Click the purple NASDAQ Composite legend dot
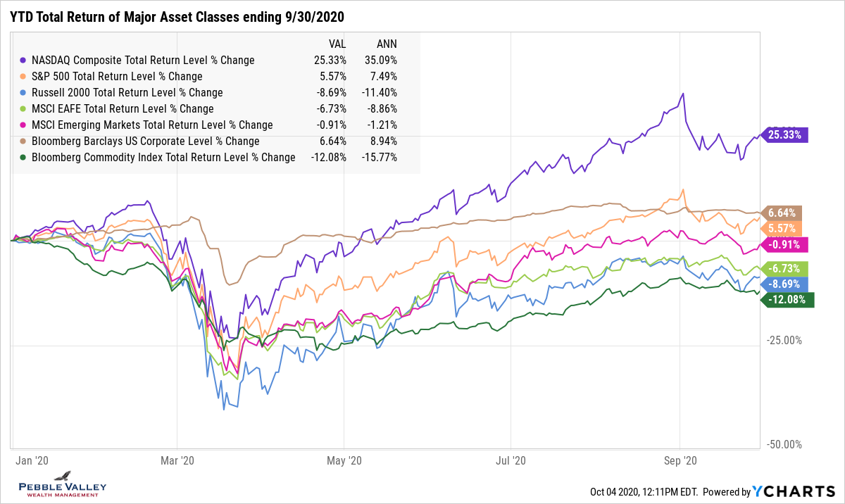 coord(25,61)
